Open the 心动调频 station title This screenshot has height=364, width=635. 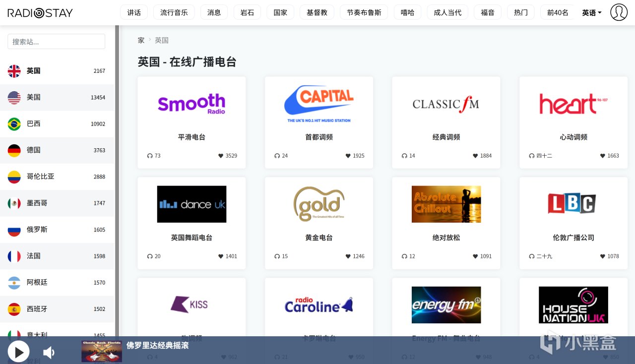click(x=573, y=137)
